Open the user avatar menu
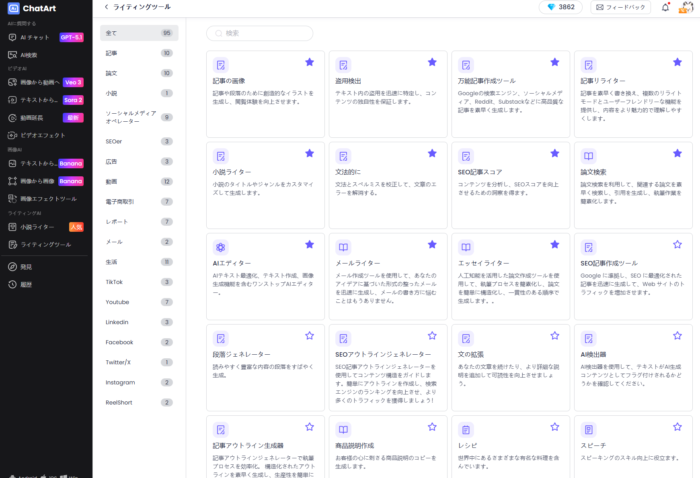 coord(686,7)
